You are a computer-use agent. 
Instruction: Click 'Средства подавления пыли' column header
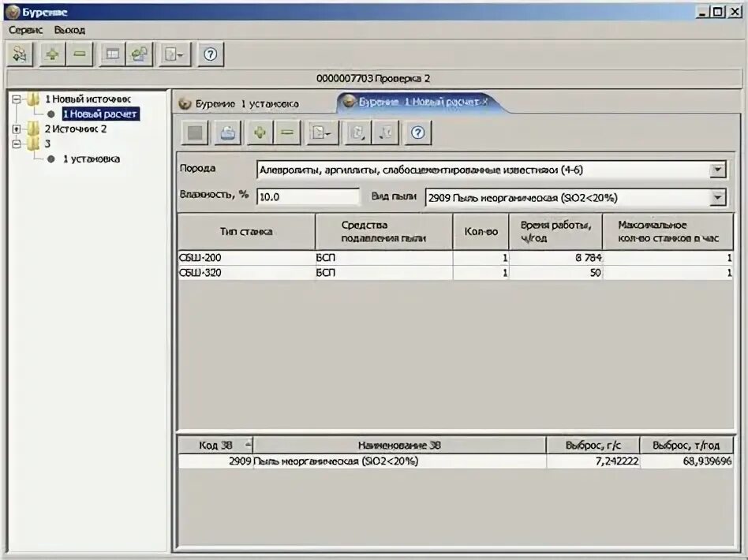click(x=383, y=231)
